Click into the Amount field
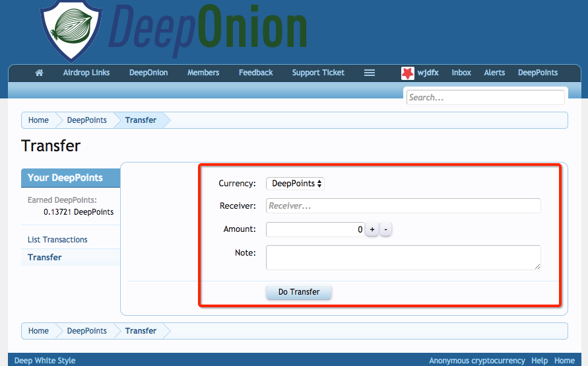The height and width of the screenshot is (366, 588). [x=315, y=229]
